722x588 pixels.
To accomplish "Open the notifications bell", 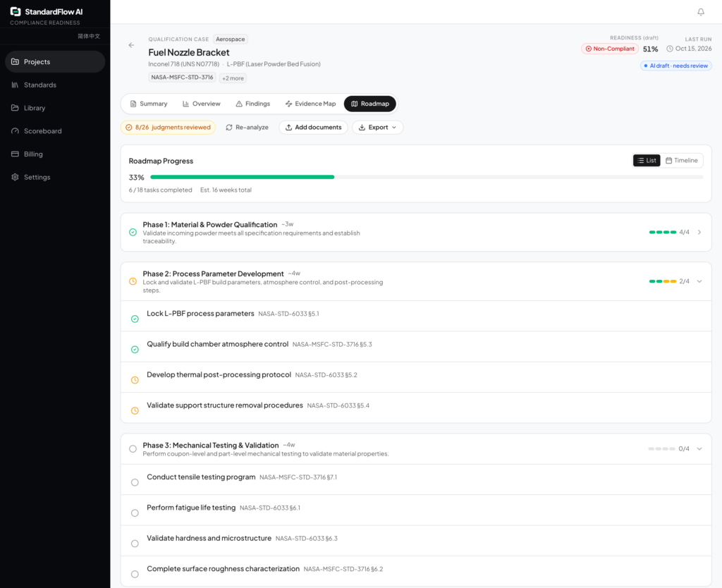I will coord(700,12).
